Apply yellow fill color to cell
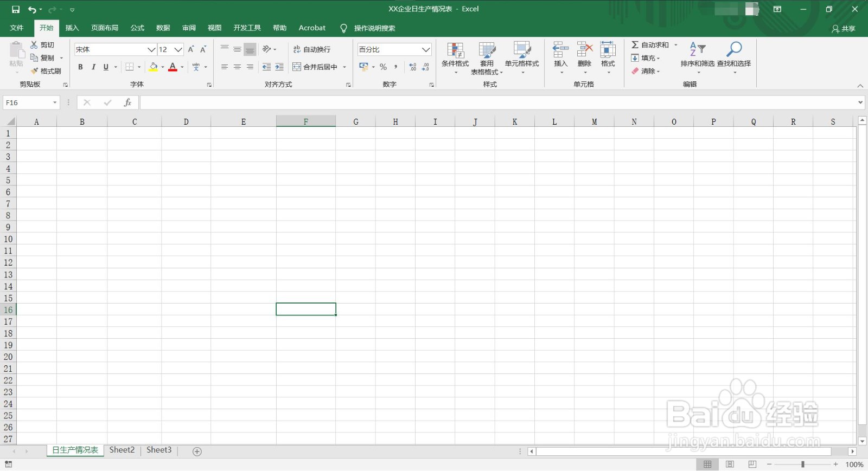The width and height of the screenshot is (868, 471). click(154, 67)
